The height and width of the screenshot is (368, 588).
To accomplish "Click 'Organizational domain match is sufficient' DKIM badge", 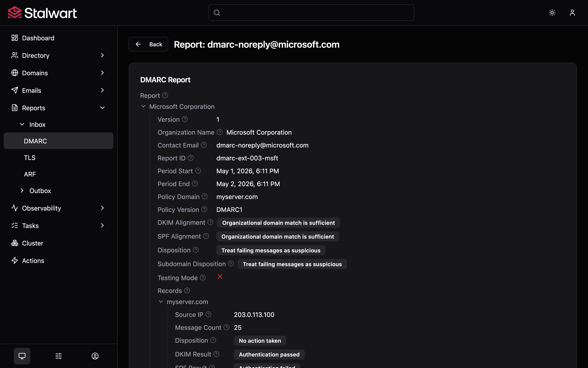I will pyautogui.click(x=278, y=223).
